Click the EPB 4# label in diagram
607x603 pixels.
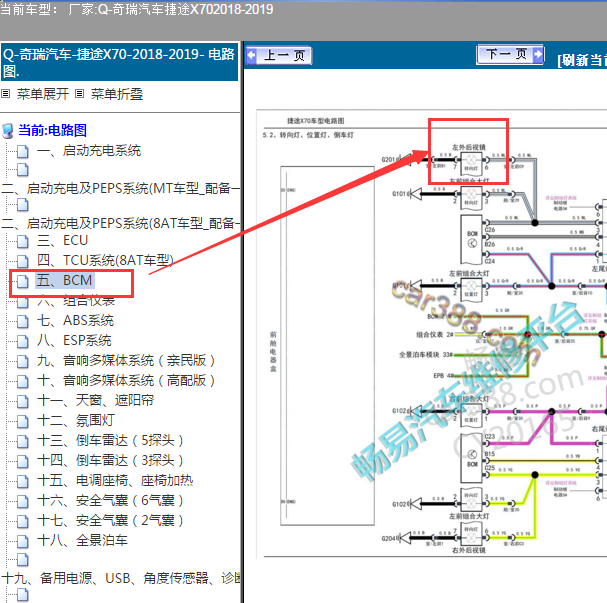pyautogui.click(x=443, y=375)
